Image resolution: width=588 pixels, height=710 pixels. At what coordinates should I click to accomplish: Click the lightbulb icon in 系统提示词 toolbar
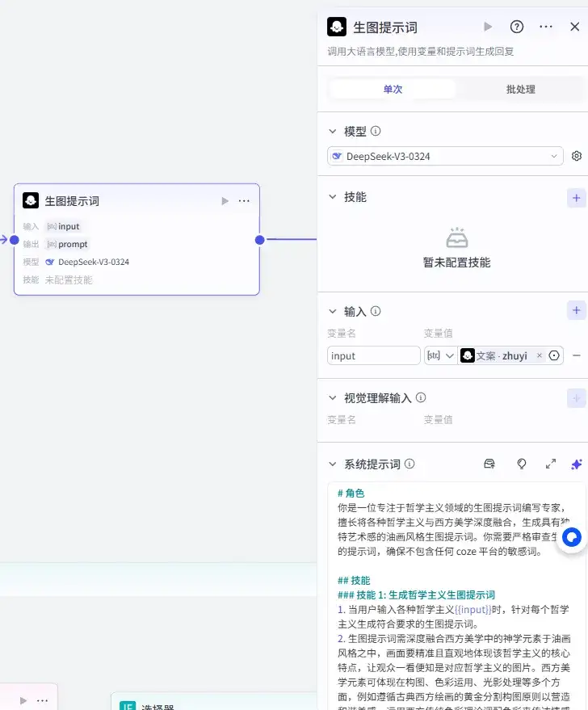(x=522, y=464)
